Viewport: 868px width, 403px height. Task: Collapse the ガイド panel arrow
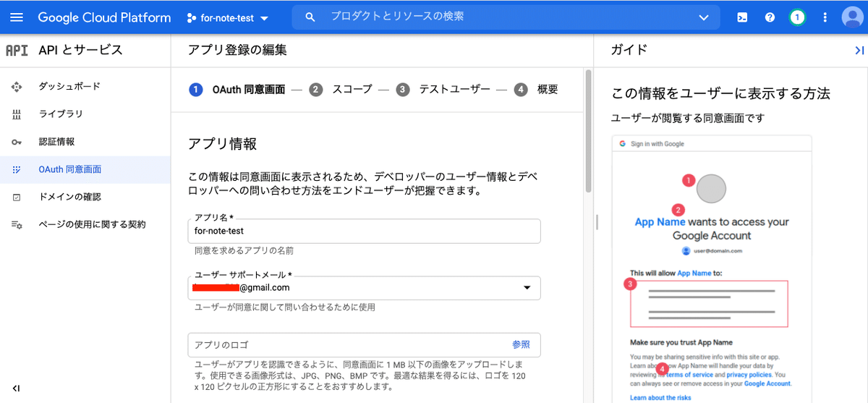859,50
